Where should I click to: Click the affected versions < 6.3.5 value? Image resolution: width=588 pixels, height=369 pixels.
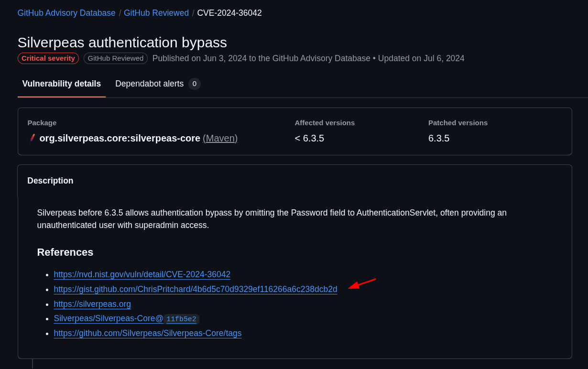(x=309, y=138)
